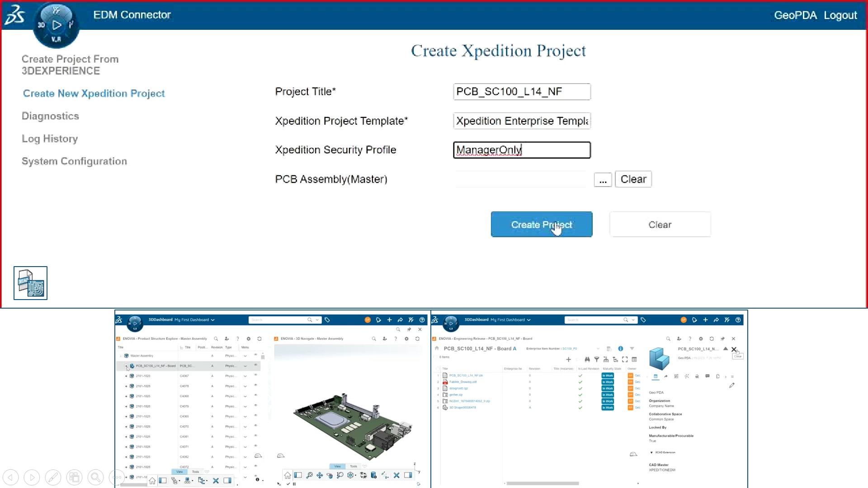
Task: Select the Tools tab in 3D Navigate toolbar
Action: [x=354, y=466]
